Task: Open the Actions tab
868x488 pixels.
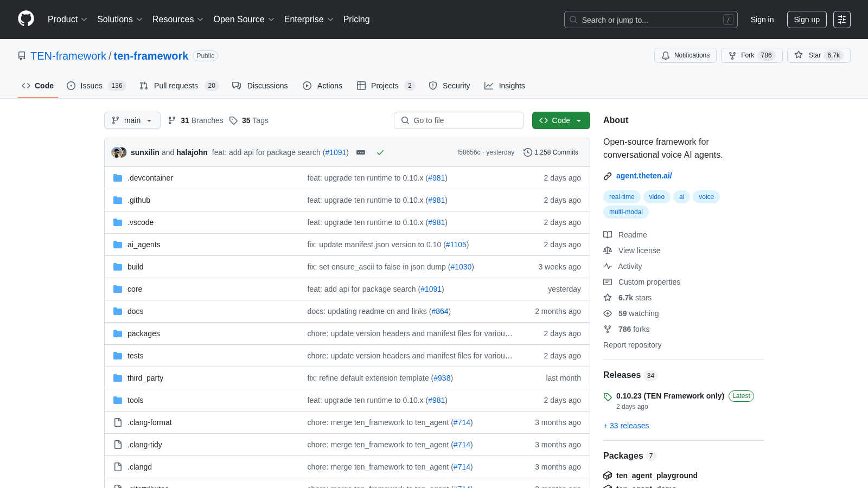Action: click(x=322, y=86)
